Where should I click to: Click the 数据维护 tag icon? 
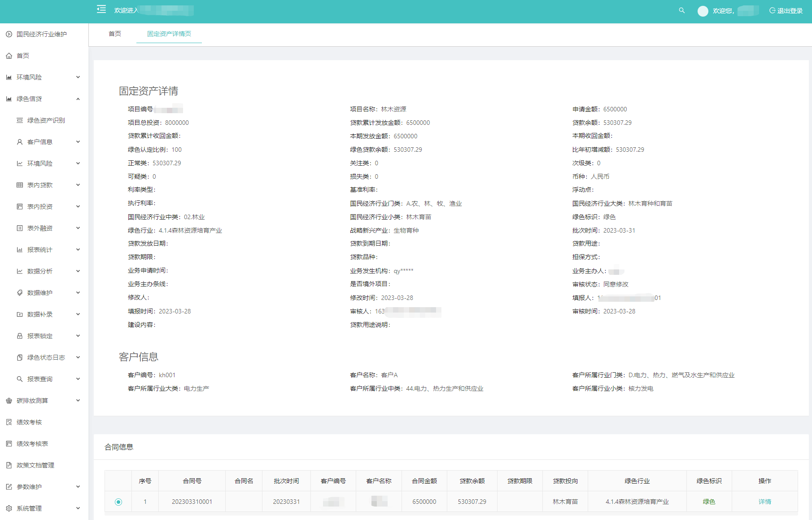pyautogui.click(x=20, y=293)
